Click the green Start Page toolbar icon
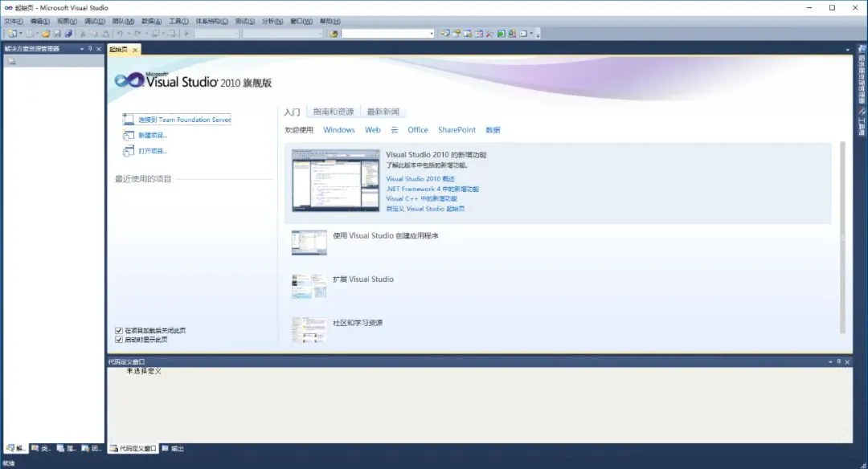 [501, 33]
